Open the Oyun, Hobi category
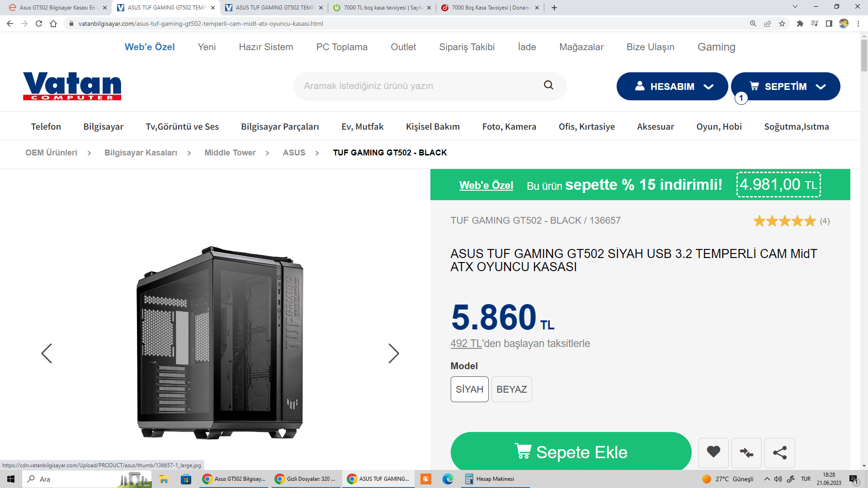The width and height of the screenshot is (868, 488). click(x=719, y=127)
